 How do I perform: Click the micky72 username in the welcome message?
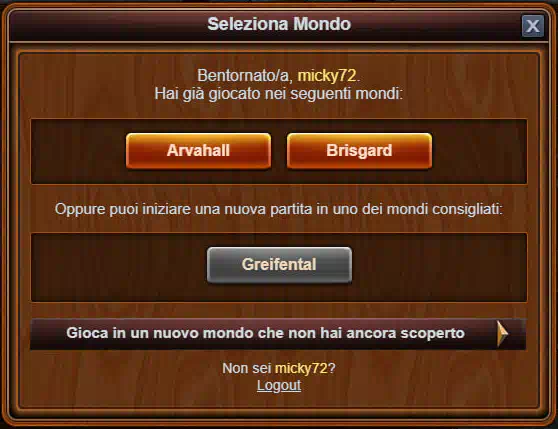[x=327, y=75]
